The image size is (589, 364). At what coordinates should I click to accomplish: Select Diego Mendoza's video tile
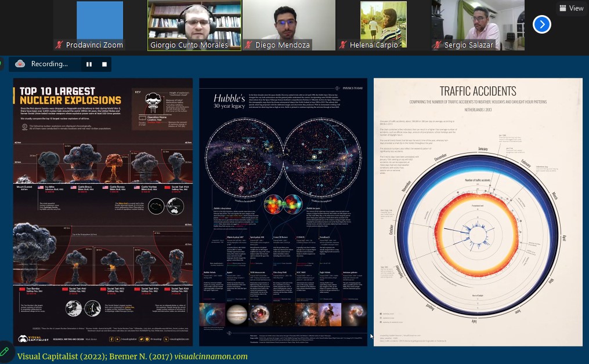pos(289,25)
